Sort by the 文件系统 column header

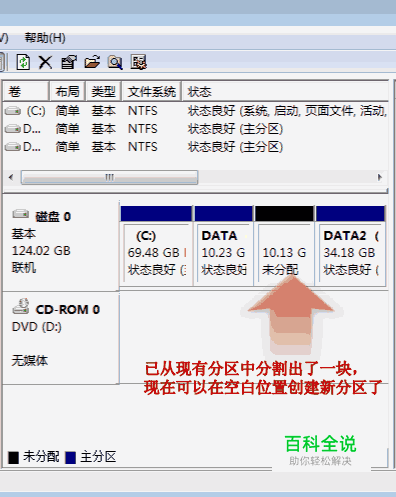(x=152, y=91)
